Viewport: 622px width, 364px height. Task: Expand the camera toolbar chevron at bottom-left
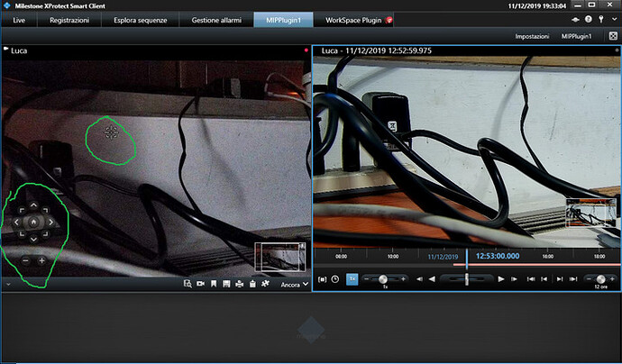(7, 284)
